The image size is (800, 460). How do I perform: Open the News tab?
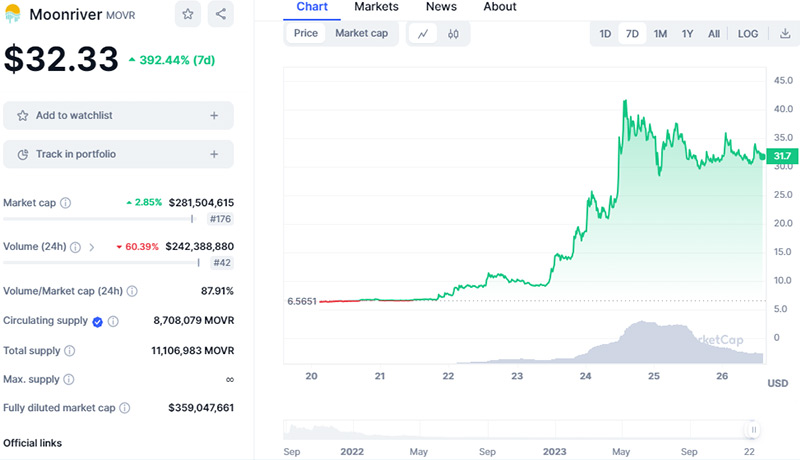441,7
